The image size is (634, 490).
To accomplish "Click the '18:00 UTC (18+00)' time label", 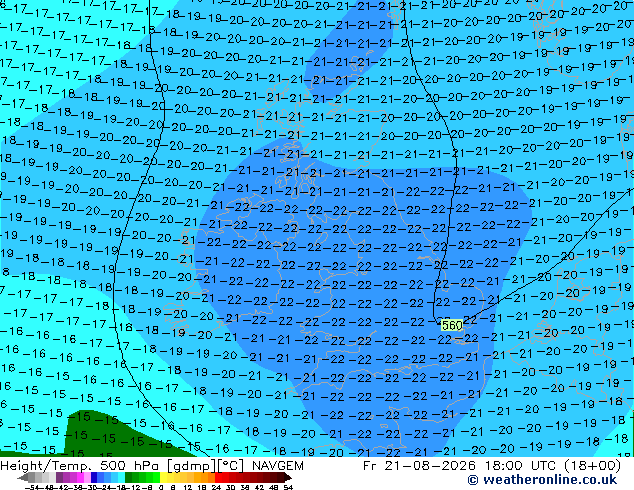I will [552, 466].
